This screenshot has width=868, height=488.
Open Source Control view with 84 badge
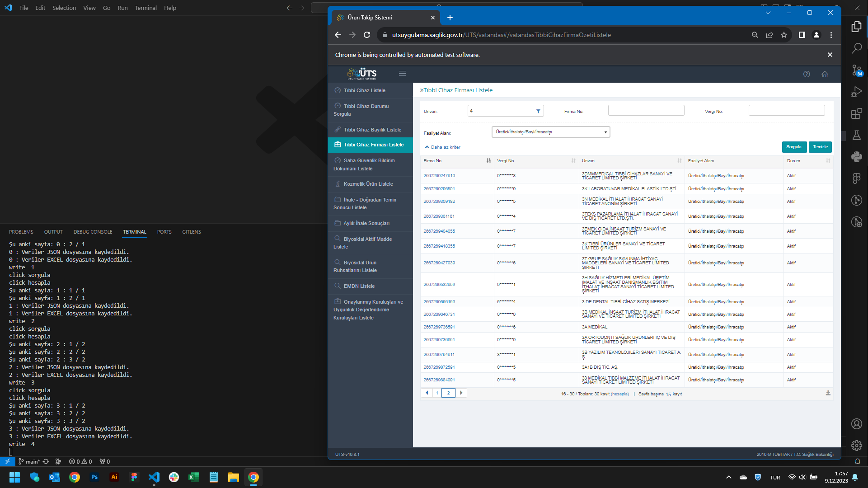[856, 70]
